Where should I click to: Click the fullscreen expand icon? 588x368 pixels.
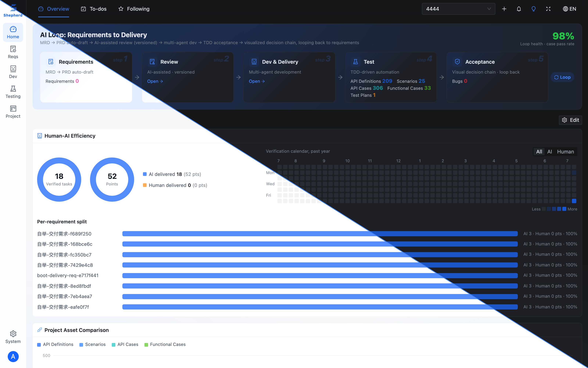(548, 9)
